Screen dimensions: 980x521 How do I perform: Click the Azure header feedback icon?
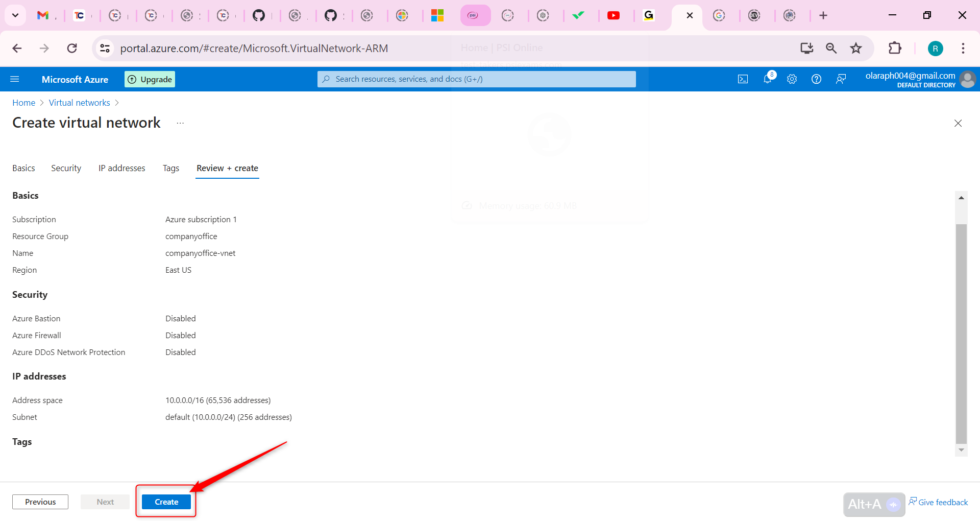[841, 79]
